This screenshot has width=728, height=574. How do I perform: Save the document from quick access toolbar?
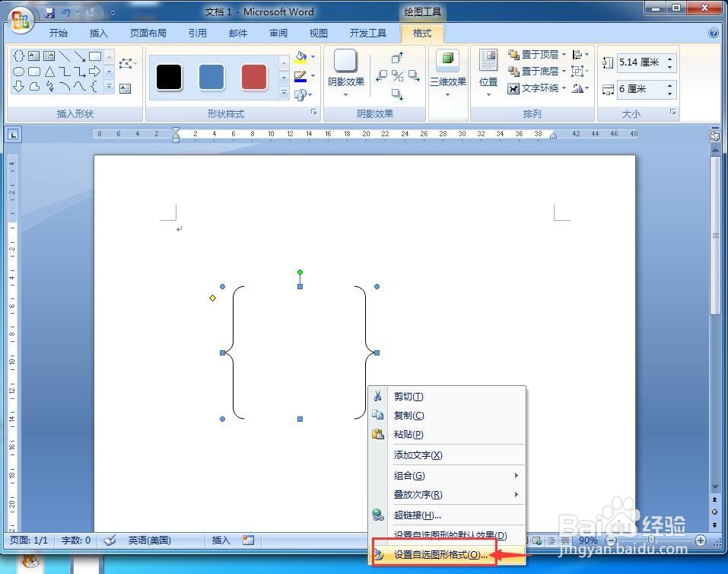49,12
